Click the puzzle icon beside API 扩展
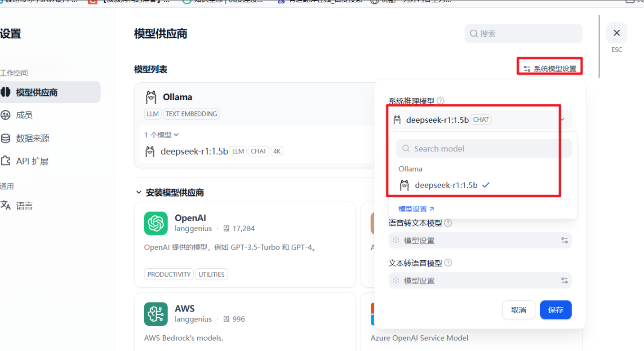Viewport: 644px width, 351px height. (5, 161)
